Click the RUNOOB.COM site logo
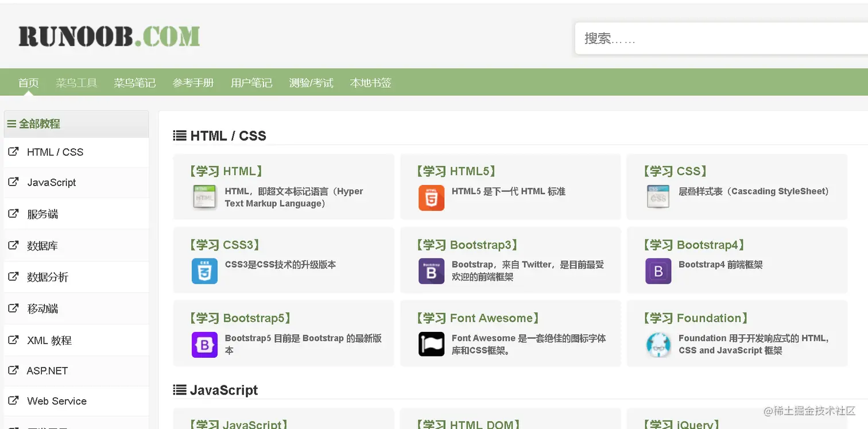 click(109, 36)
